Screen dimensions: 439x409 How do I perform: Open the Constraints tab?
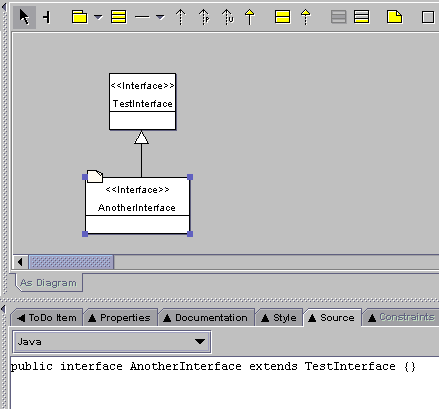pos(401,317)
